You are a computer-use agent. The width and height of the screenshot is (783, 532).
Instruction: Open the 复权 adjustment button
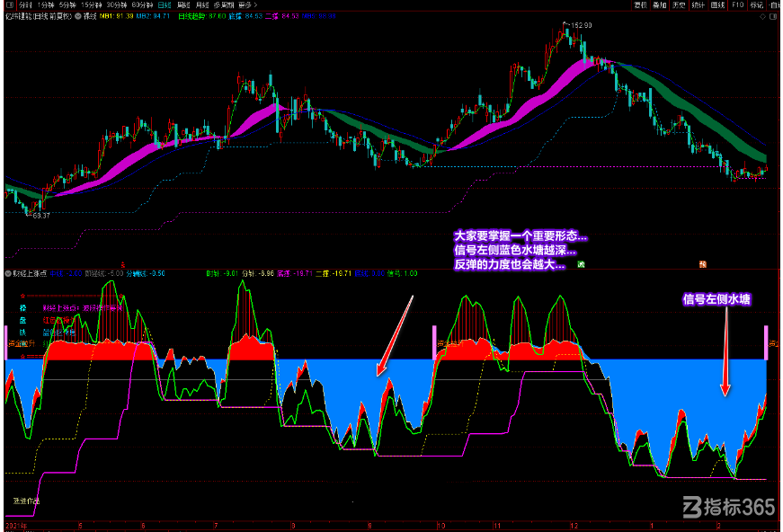click(640, 5)
